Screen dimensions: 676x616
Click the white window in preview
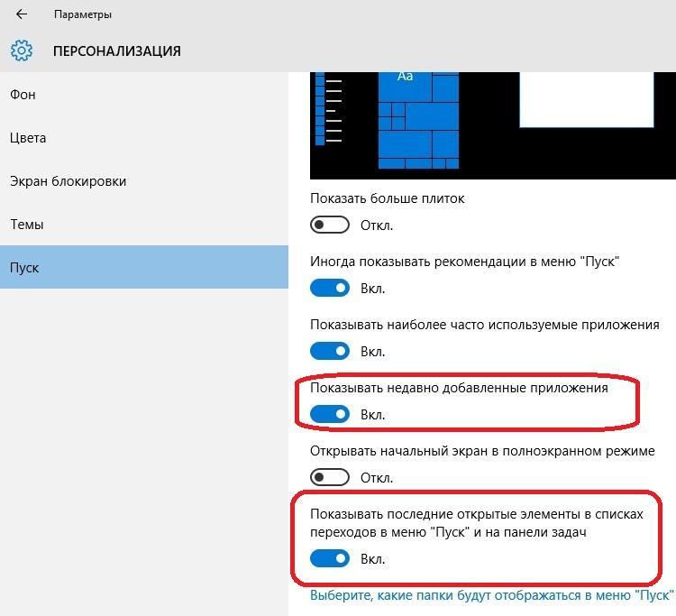pos(587,99)
